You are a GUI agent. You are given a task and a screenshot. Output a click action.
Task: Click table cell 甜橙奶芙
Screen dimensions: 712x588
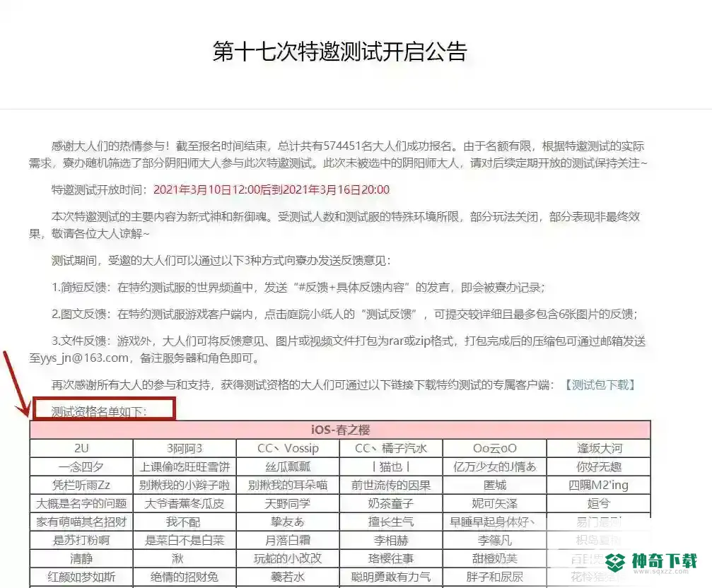494,558
